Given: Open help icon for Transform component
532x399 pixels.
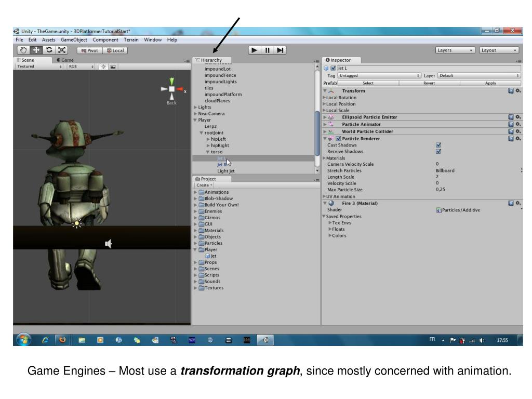Looking at the screenshot, I should (x=511, y=91).
